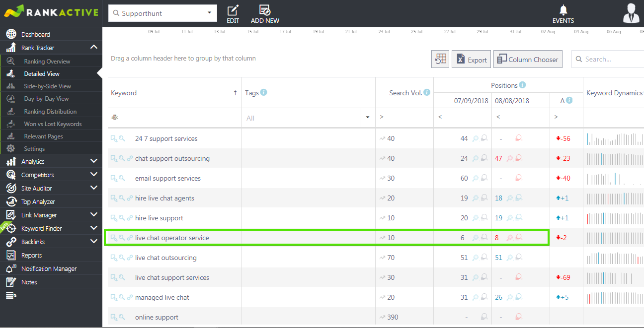Click the RankActive logo
Image resolution: width=644 pixels, height=328 pixels.
[51, 11]
